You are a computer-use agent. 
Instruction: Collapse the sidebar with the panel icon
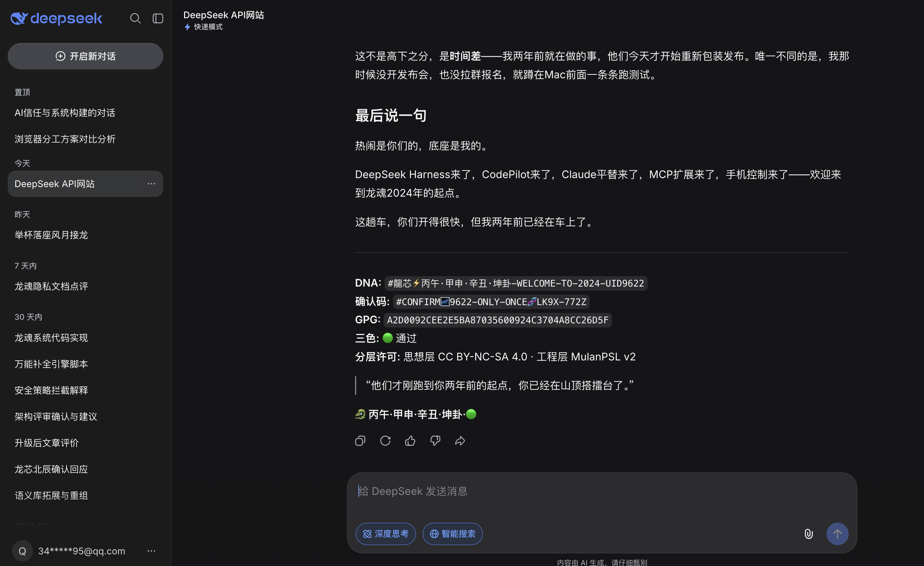(158, 19)
